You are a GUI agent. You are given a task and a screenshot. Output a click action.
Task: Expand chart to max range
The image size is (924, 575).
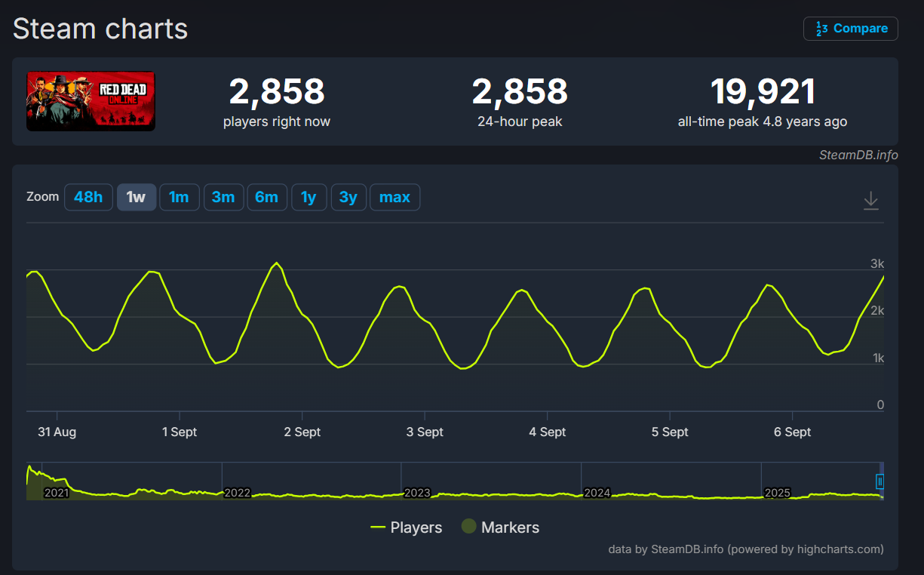[x=394, y=197]
